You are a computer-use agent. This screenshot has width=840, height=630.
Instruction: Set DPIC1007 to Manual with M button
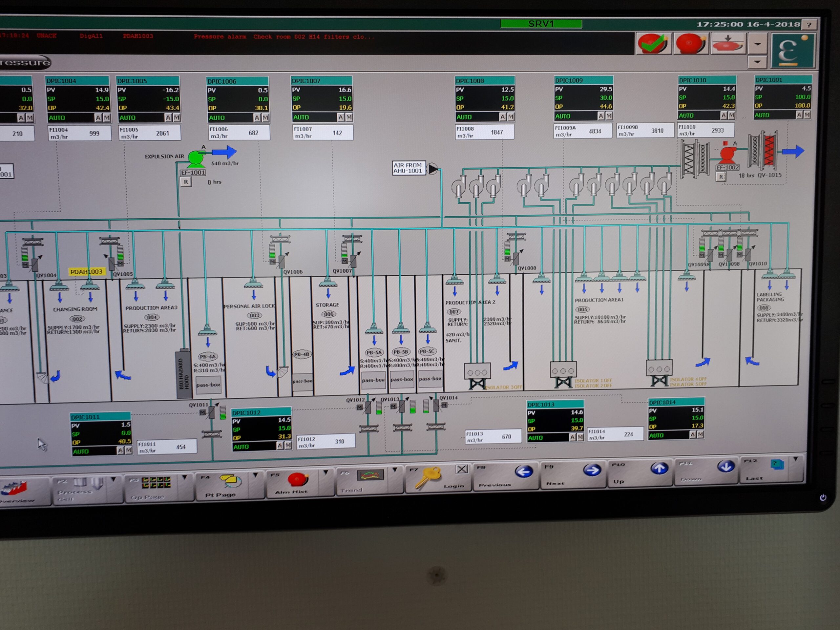(x=349, y=118)
